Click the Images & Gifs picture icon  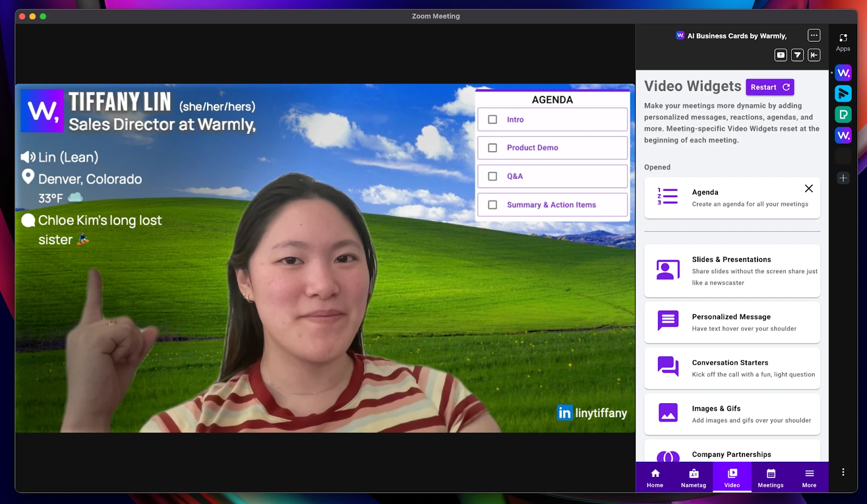(668, 413)
